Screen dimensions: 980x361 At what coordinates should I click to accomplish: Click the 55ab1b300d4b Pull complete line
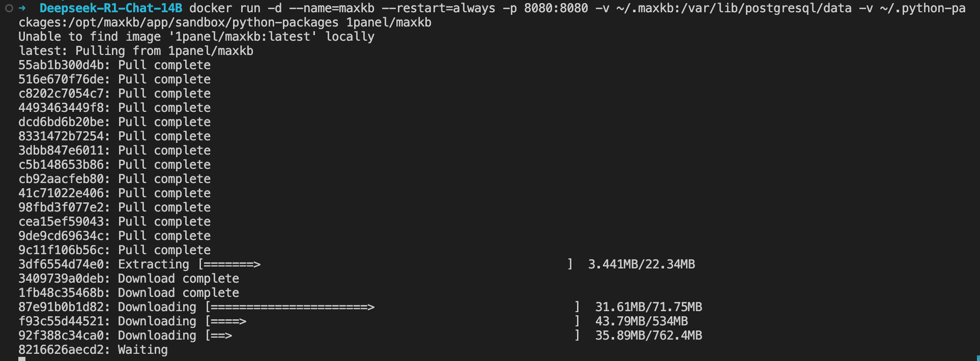[x=114, y=65]
